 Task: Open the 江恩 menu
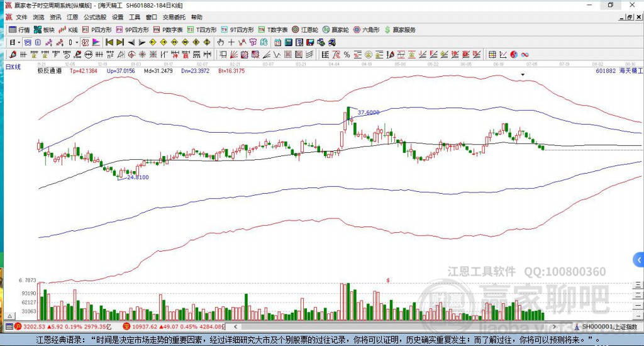(x=72, y=17)
